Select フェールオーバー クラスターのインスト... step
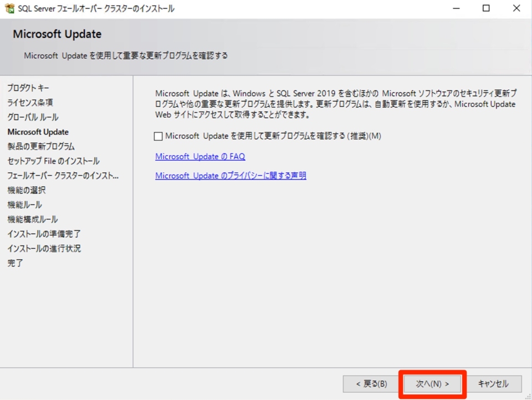Viewport: 532px width, 400px height. tap(63, 176)
